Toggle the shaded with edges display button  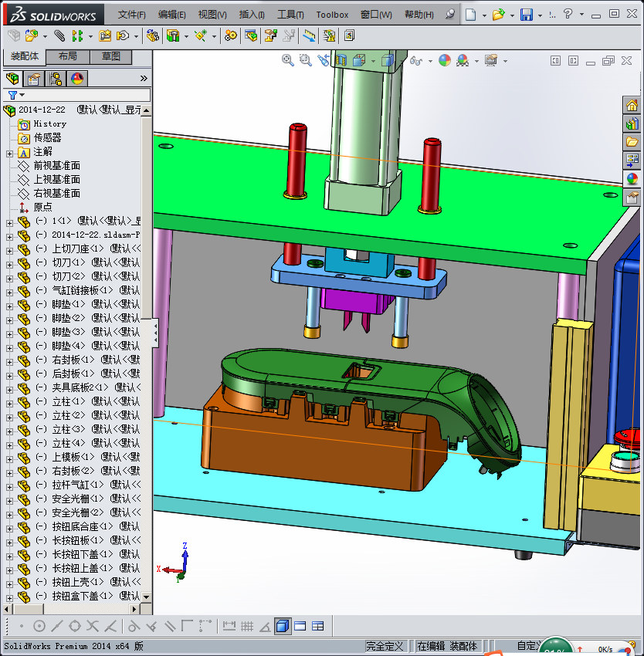283,626
